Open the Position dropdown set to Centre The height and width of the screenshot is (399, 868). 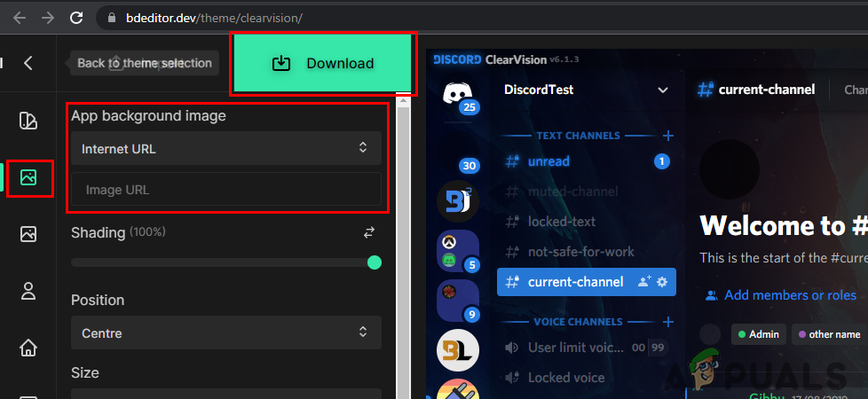pos(225,332)
